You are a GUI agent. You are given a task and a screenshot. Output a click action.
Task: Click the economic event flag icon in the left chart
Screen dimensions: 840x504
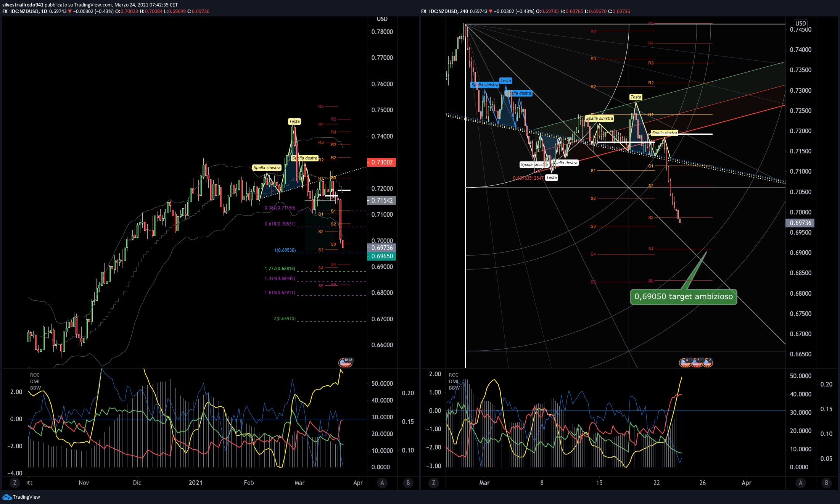345,362
